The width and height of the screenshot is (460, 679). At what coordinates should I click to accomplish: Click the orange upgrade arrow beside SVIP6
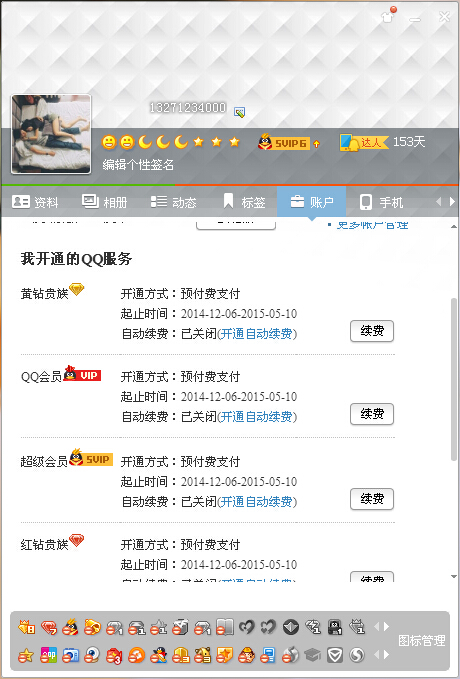pyautogui.click(x=316, y=143)
